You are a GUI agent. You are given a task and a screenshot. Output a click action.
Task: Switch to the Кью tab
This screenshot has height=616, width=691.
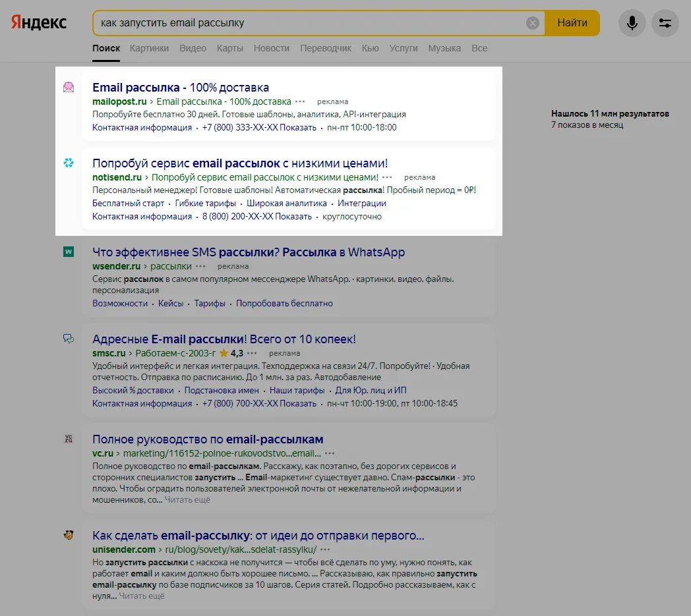click(x=370, y=49)
